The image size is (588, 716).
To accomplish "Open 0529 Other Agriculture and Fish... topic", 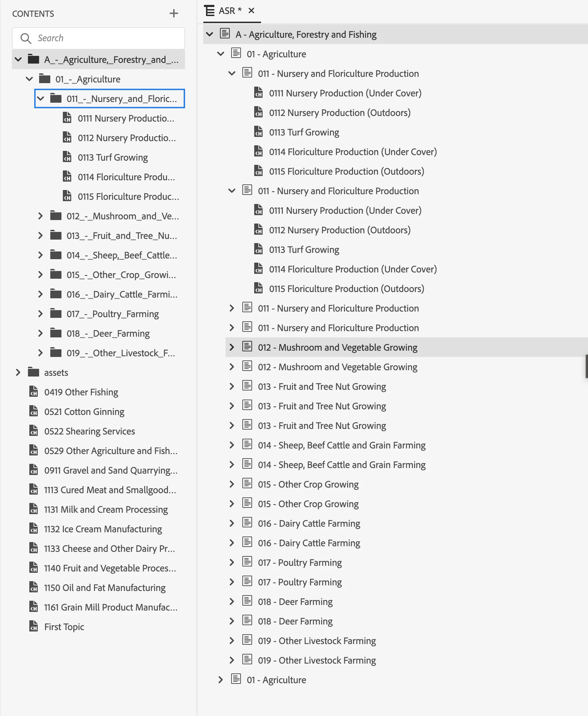I will pos(111,451).
